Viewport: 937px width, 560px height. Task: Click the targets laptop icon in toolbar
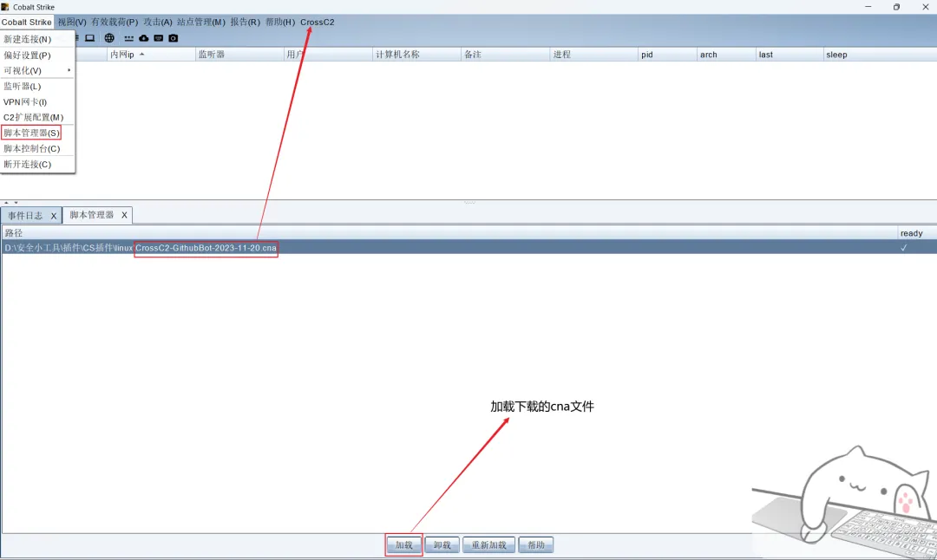(89, 38)
